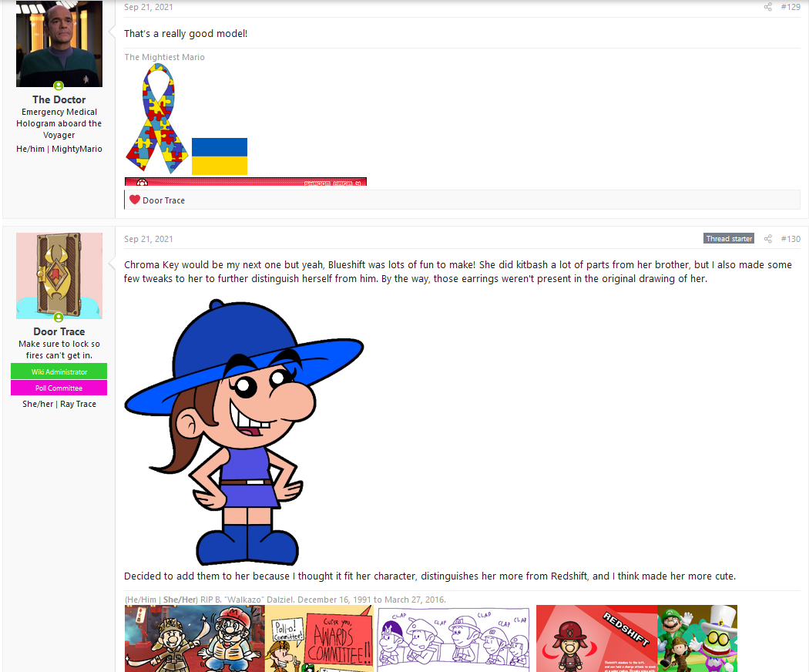View Door Trace in the reactions bar

pos(163,200)
